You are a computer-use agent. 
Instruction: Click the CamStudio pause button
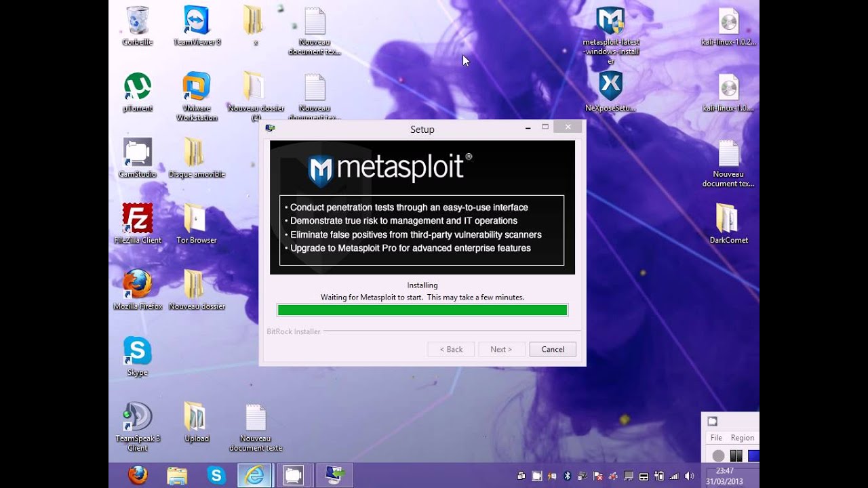point(736,455)
